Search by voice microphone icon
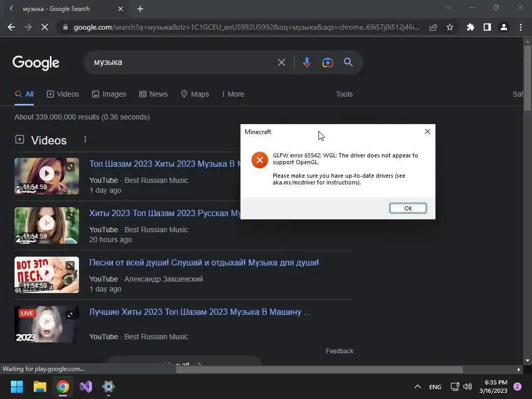Screen dimensions: 532x399 (307, 62)
